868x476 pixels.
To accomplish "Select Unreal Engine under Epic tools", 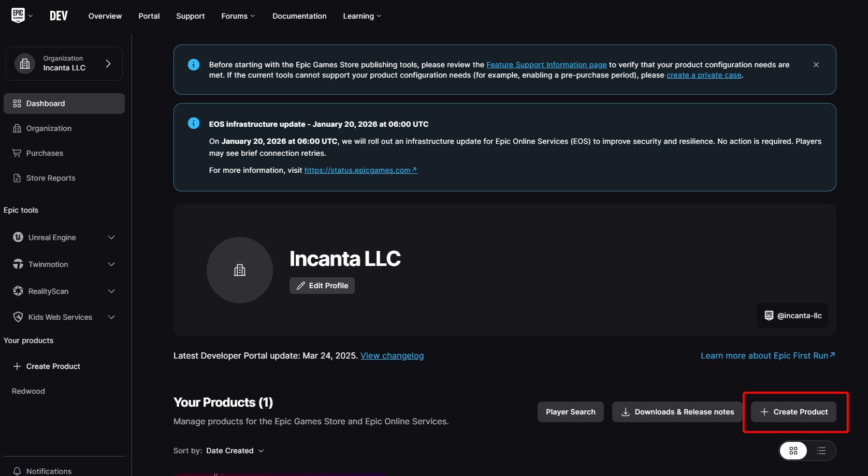I will [51, 237].
